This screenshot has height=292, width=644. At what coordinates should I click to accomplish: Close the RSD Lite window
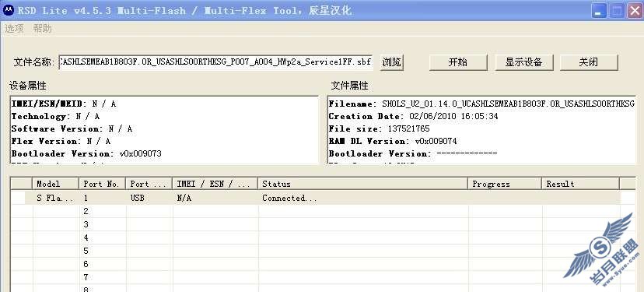pos(635,11)
